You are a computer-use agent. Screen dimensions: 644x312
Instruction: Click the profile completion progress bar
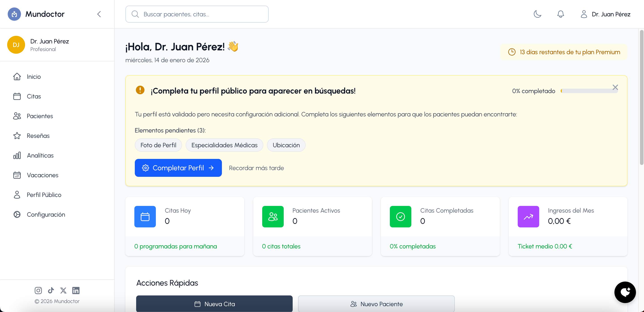[589, 91]
